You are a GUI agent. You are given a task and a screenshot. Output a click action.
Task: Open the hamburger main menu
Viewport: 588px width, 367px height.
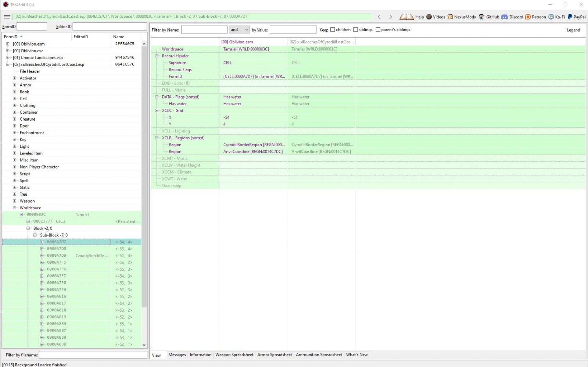click(7, 17)
